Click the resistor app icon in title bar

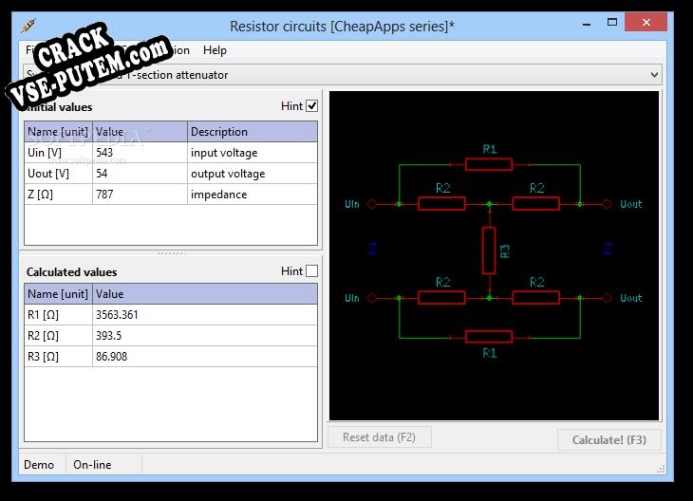pos(28,26)
